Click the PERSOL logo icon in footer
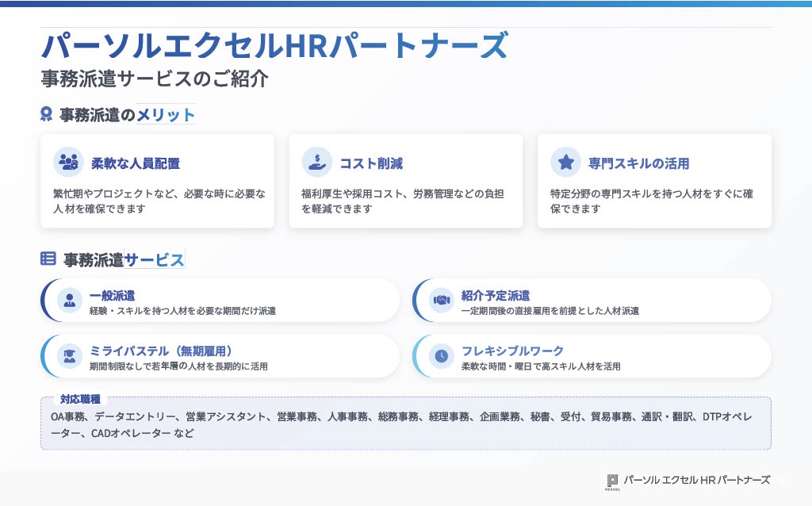812x506 pixels. [612, 481]
